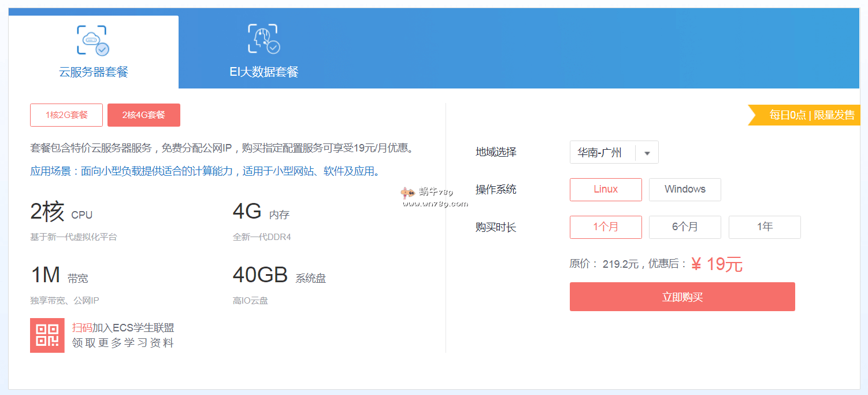Select 1年 purchase duration

tap(765, 227)
